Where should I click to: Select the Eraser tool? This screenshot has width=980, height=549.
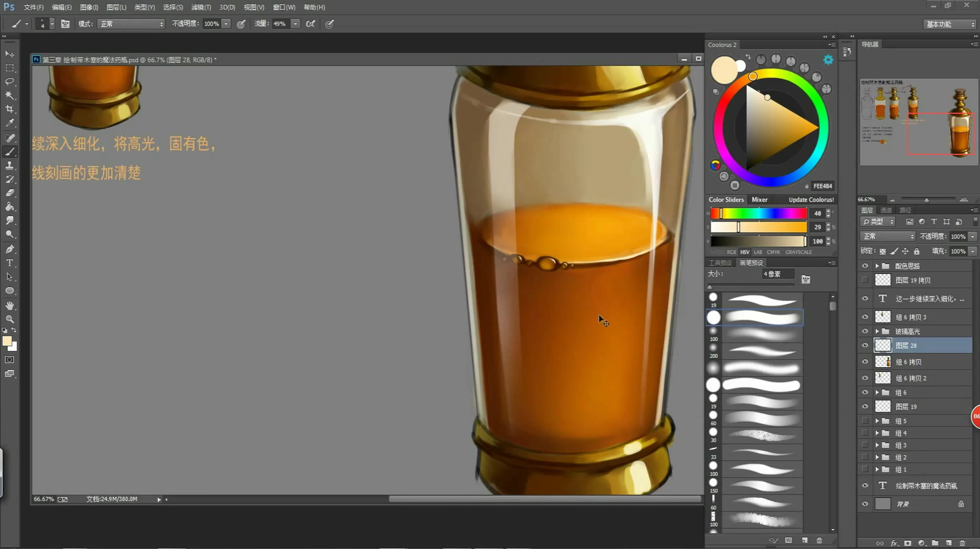pyautogui.click(x=9, y=193)
